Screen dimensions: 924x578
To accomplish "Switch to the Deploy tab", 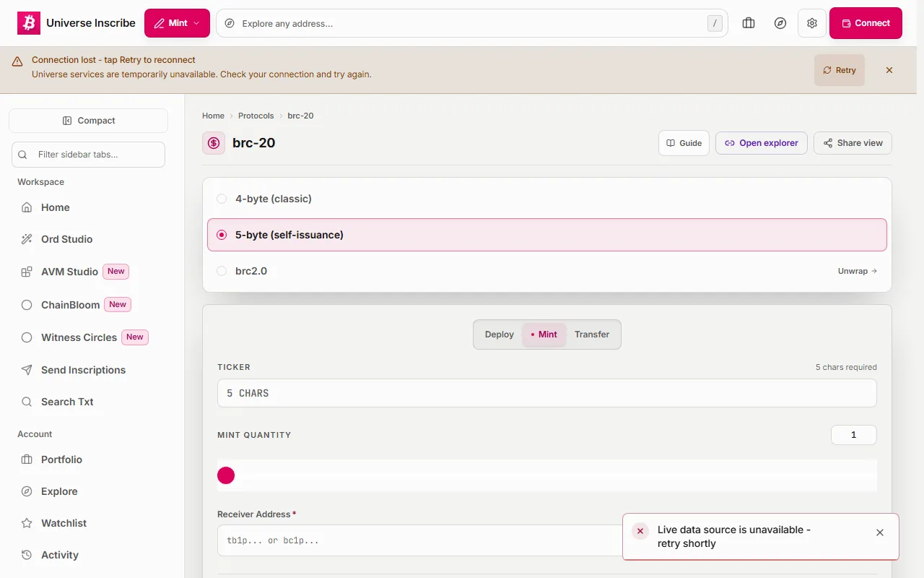I will pyautogui.click(x=500, y=335).
